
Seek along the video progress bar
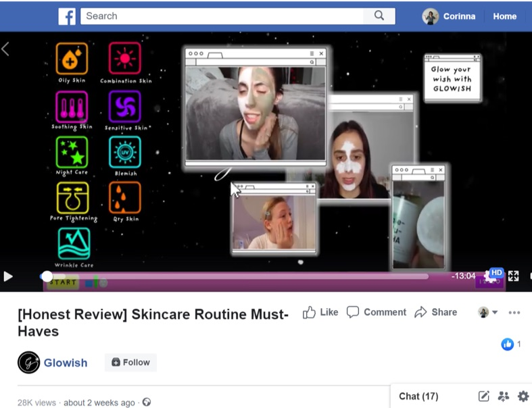pyautogui.click(x=234, y=276)
